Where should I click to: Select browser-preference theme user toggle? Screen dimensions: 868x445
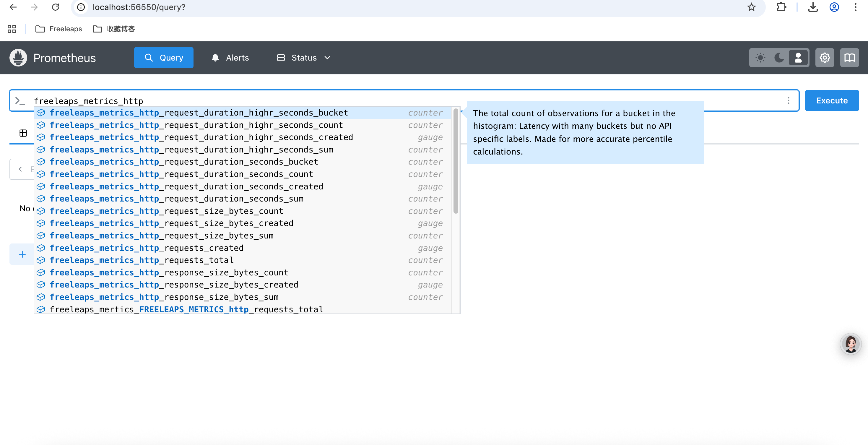pyautogui.click(x=798, y=58)
